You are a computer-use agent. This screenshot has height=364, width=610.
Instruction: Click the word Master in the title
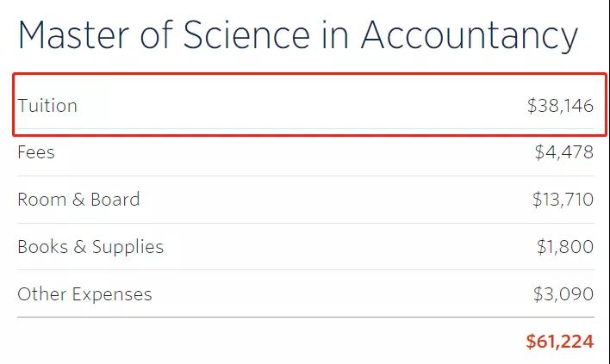coord(73,35)
